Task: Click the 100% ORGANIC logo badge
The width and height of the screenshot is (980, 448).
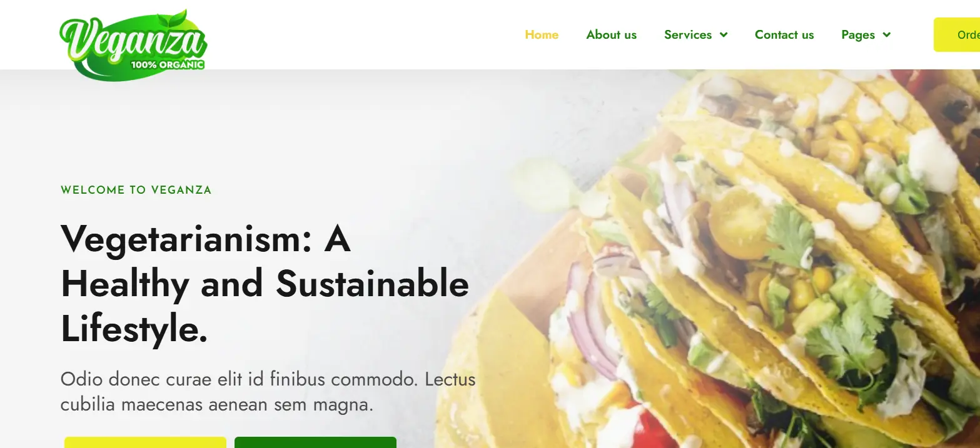Action: pyautogui.click(x=167, y=64)
